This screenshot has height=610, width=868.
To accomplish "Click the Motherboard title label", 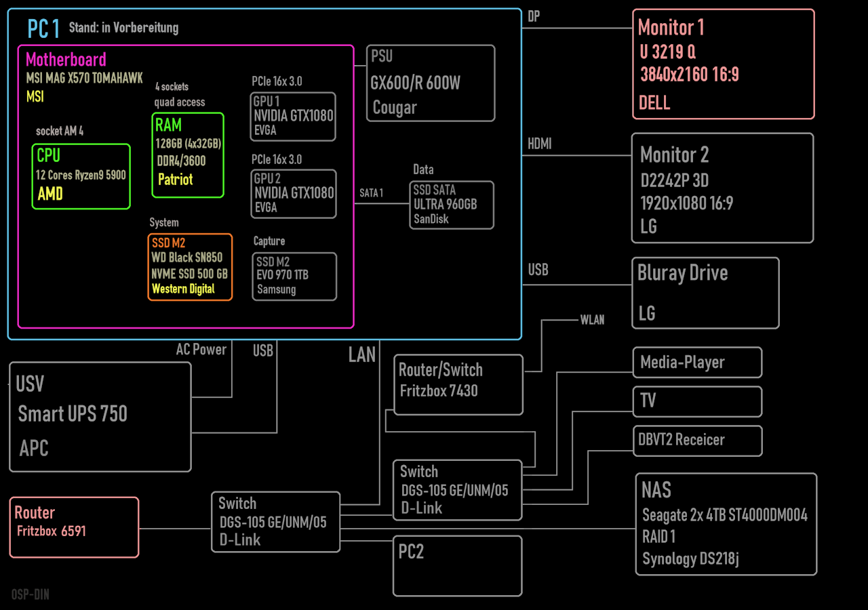I will (66, 59).
